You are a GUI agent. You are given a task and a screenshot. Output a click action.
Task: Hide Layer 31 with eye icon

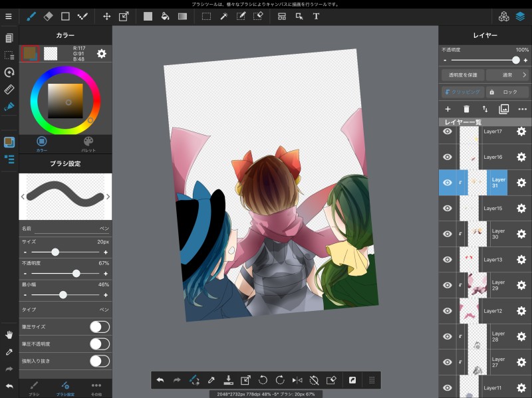click(x=448, y=183)
